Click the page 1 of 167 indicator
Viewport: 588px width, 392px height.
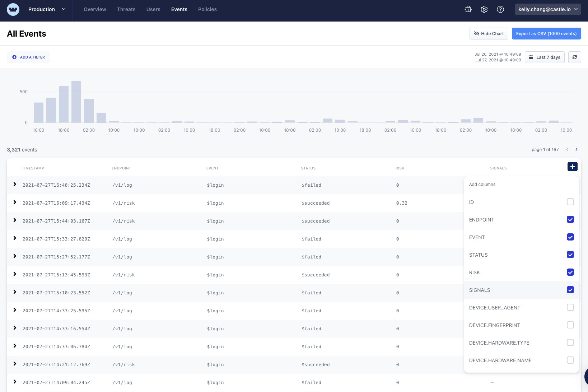tap(545, 149)
